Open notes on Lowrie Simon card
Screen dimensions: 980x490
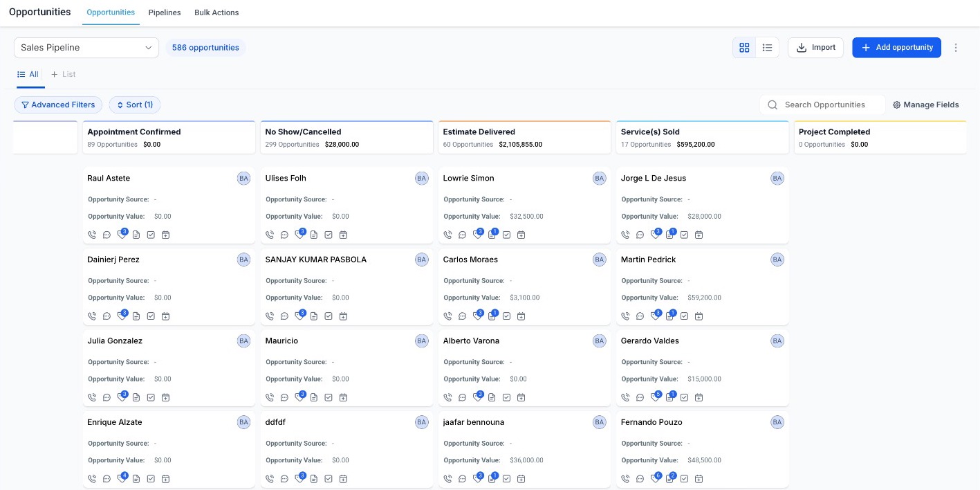pyautogui.click(x=492, y=234)
